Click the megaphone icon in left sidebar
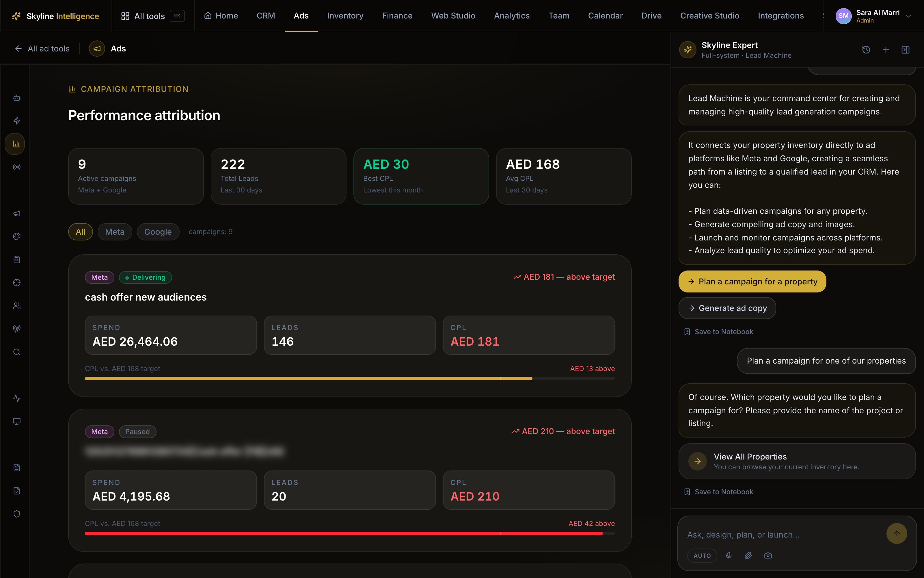Screen dimensions: 924x578 (16, 213)
